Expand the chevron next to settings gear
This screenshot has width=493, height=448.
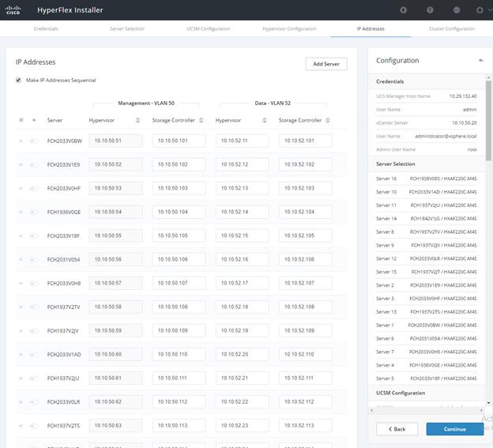point(490,10)
